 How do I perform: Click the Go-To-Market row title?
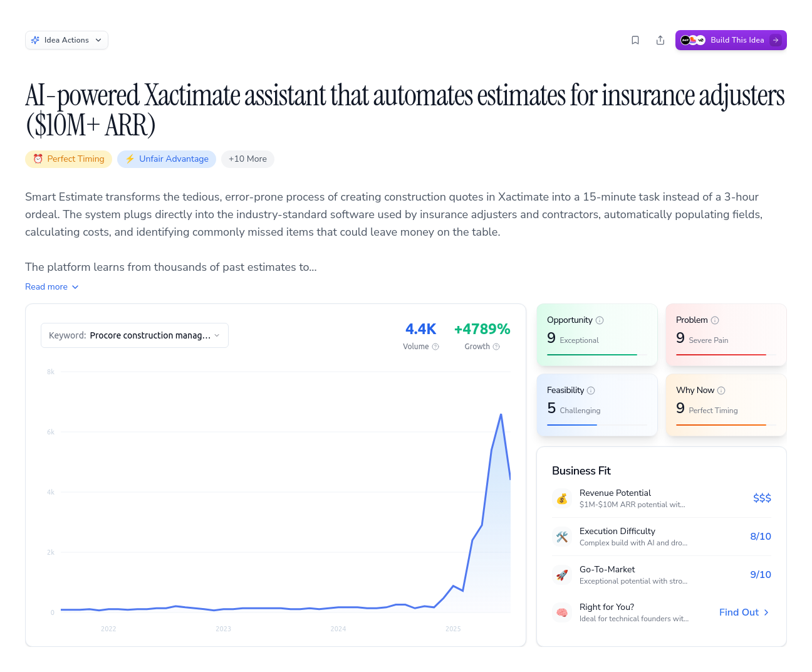(x=607, y=570)
